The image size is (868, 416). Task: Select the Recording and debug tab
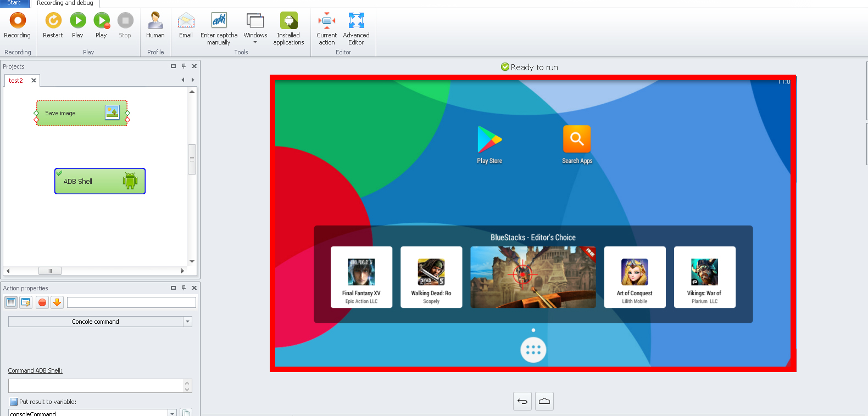65,3
